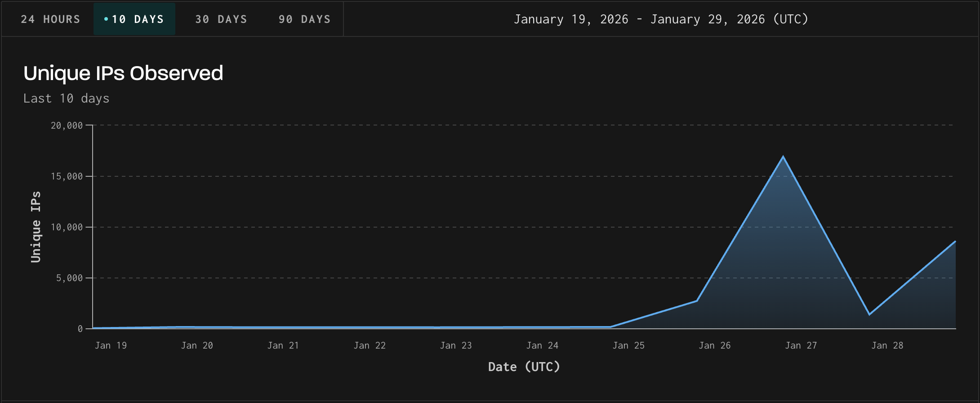980x403 pixels.
Task: Select the 10 DAYS tab
Action: (x=134, y=19)
